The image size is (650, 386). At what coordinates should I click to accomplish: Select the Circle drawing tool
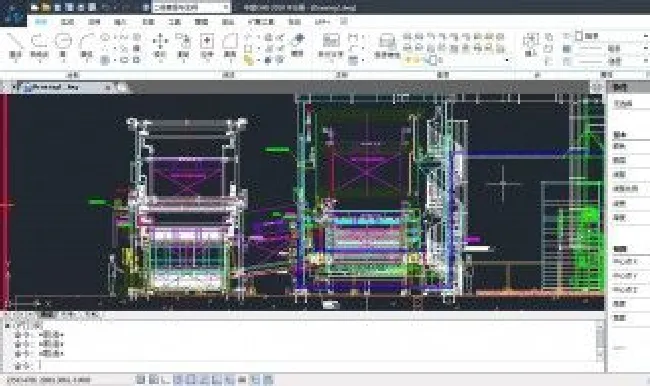coord(63,45)
